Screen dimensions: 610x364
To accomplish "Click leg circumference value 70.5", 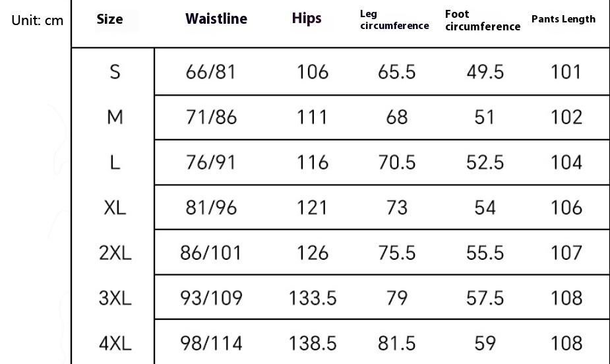I will tap(397, 162).
